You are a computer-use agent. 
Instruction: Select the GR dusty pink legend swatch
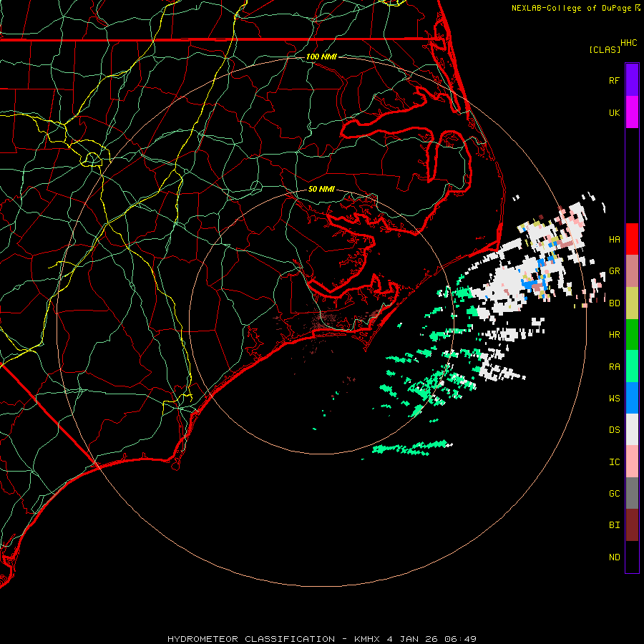pos(632,271)
